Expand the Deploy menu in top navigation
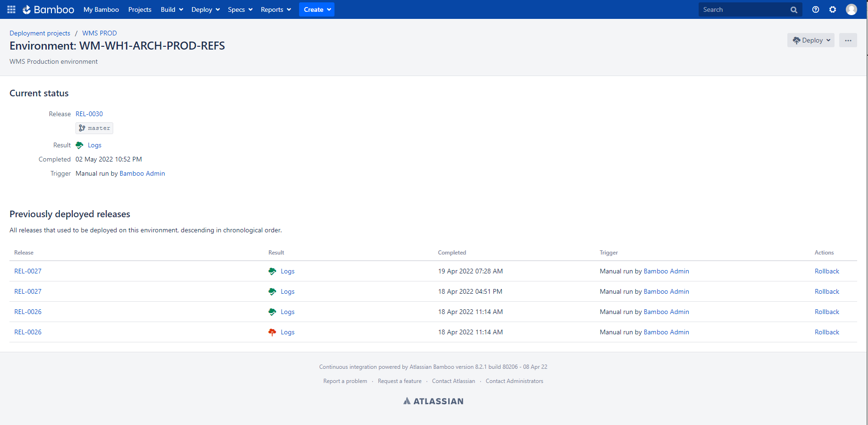The height and width of the screenshot is (425, 868). (206, 9)
